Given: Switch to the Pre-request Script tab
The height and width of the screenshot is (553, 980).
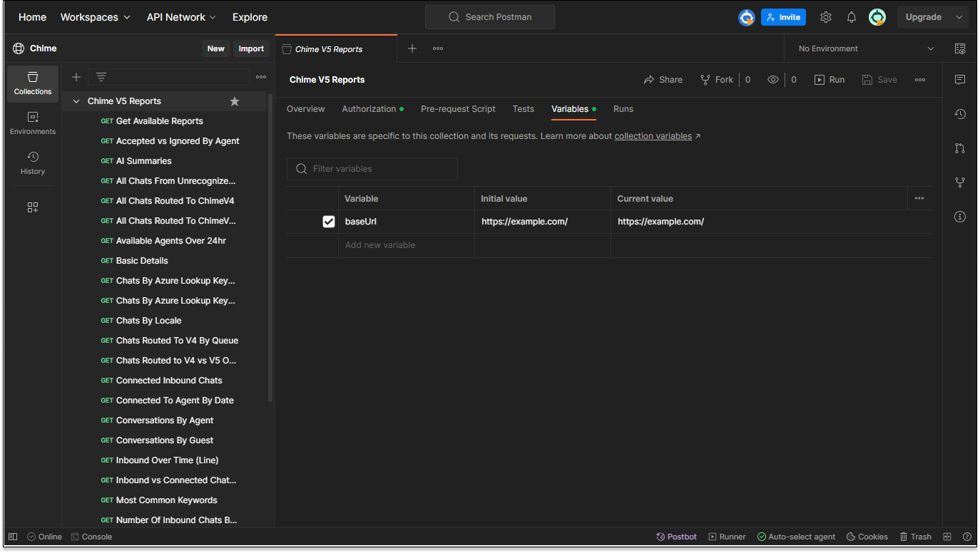Looking at the screenshot, I should click(x=458, y=109).
